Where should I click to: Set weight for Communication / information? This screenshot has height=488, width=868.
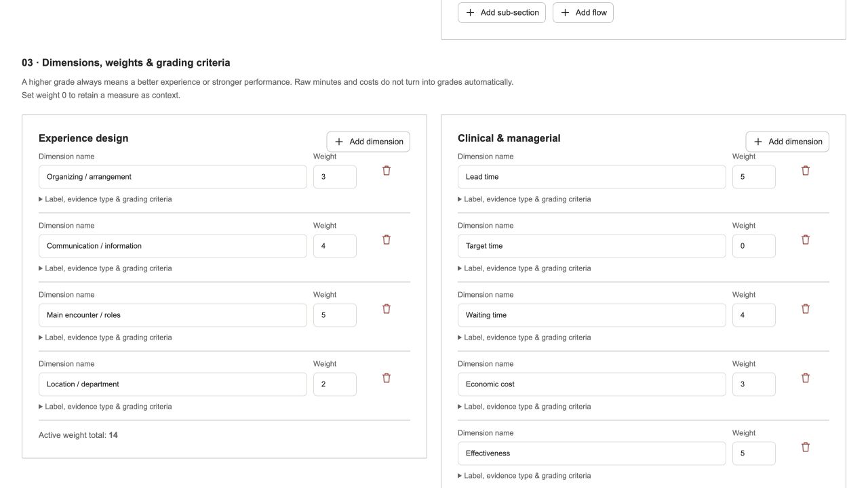(x=335, y=246)
